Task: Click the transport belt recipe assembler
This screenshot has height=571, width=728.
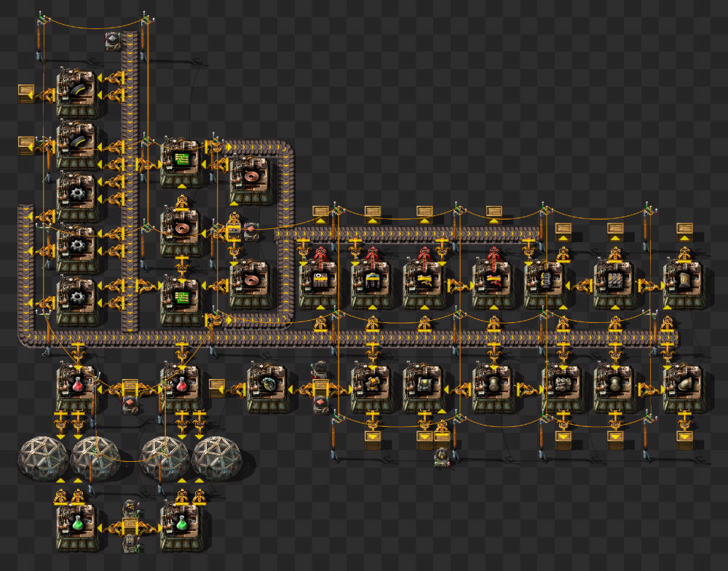Action: tap(614, 282)
